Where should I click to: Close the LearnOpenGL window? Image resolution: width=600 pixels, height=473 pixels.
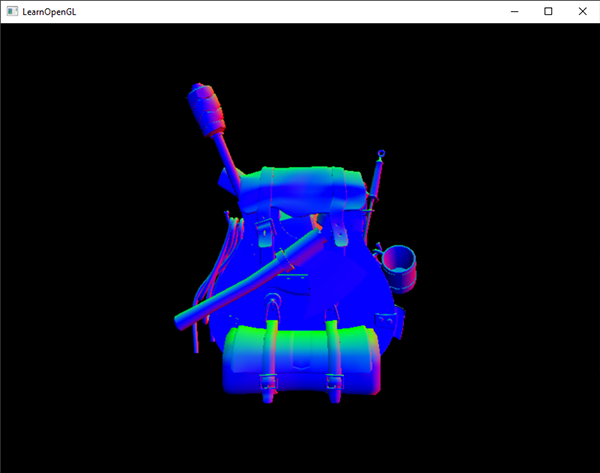582,11
